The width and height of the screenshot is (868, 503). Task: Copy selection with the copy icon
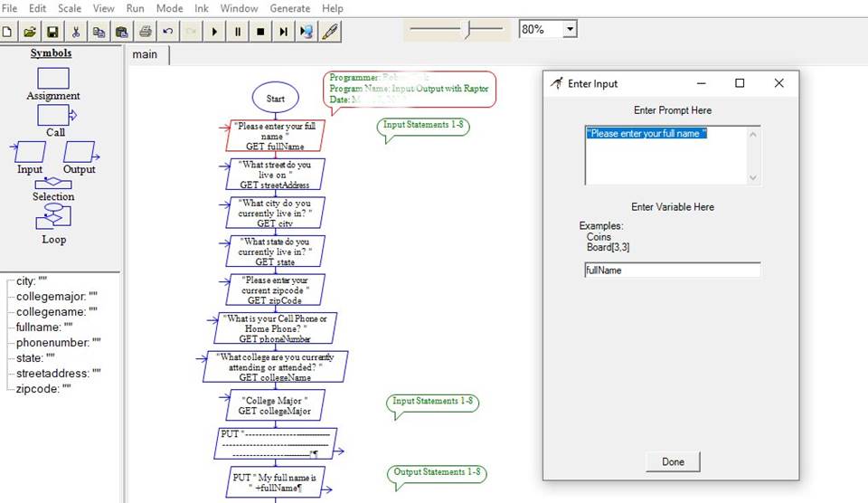coord(99,32)
